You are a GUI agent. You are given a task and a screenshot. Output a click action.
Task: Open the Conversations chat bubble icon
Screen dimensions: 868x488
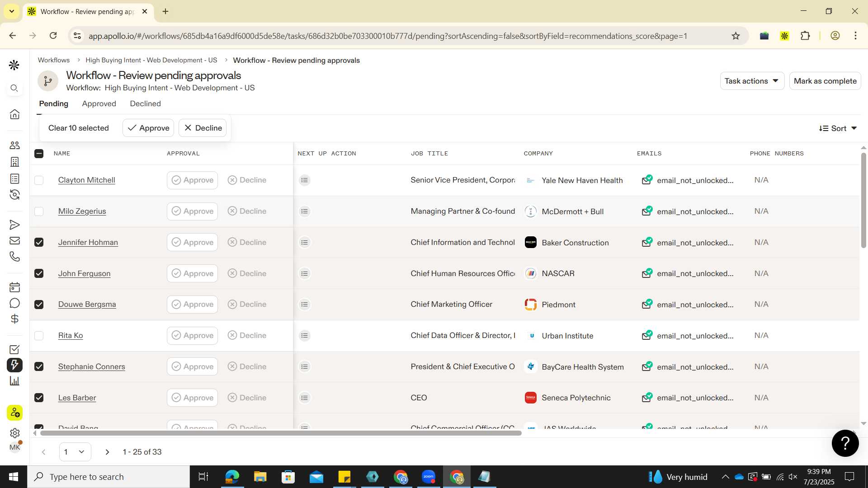(x=14, y=303)
